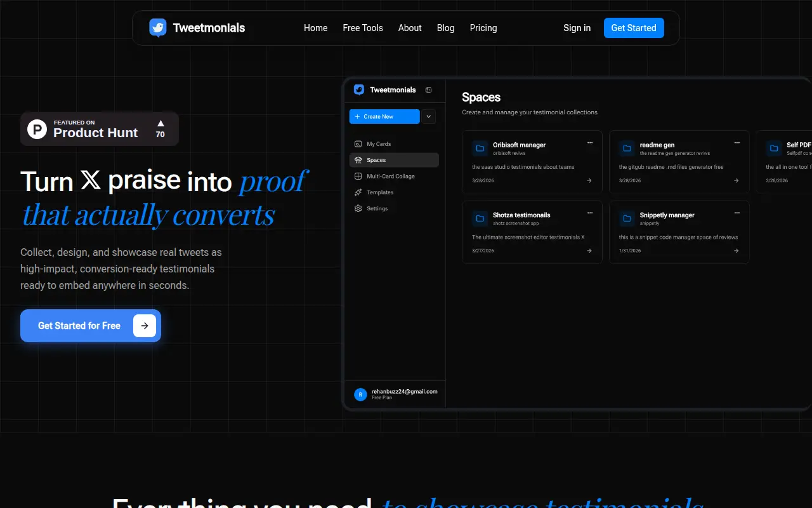This screenshot has height=508, width=812.
Task: Click the readme gen card title
Action: pyautogui.click(x=657, y=145)
